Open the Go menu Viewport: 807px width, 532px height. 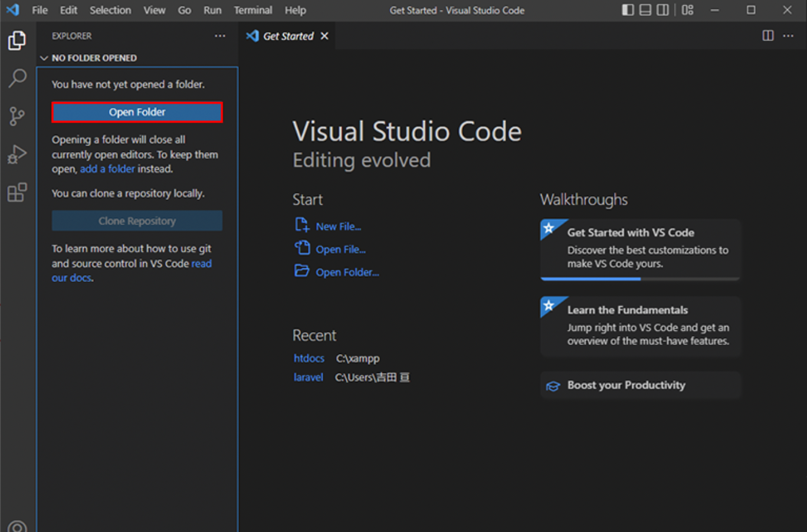[185, 10]
